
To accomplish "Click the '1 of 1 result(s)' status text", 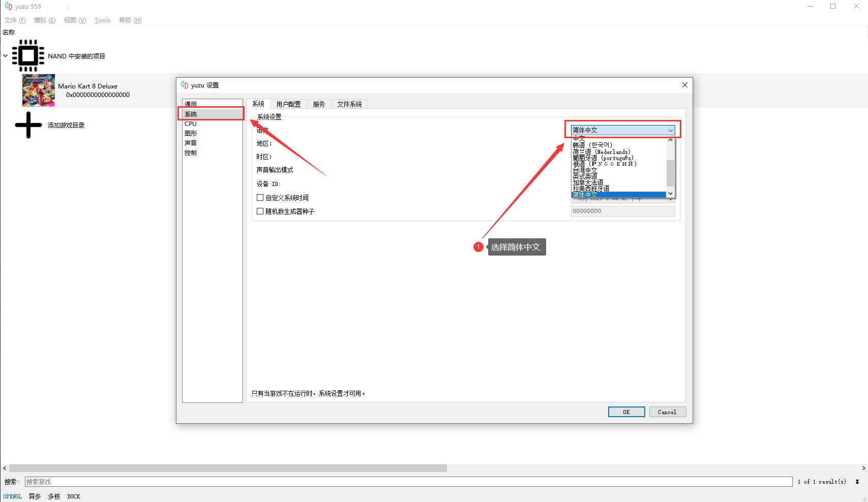I will pyautogui.click(x=822, y=482).
